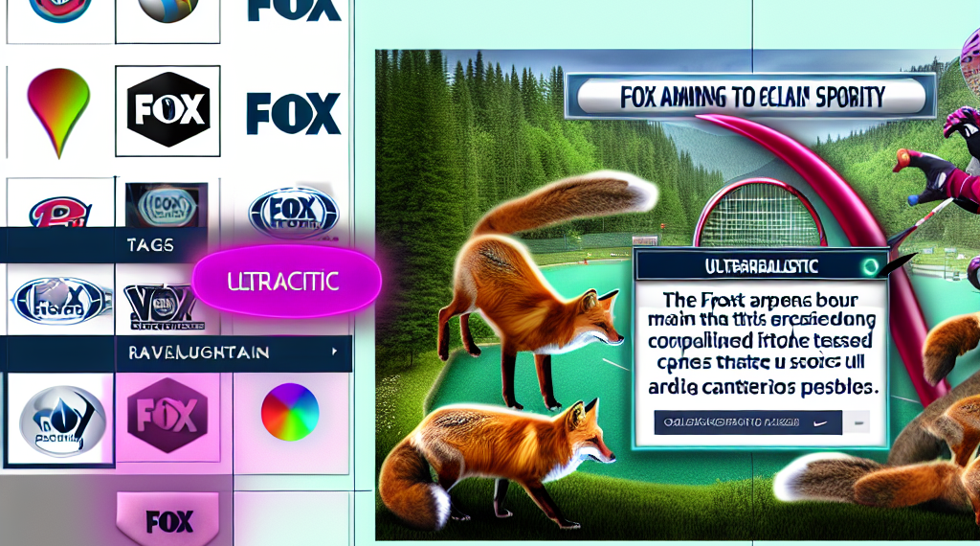The height and width of the screenshot is (546, 980).
Task: Click the dark blue button in dialog
Action: pyautogui.click(x=748, y=422)
